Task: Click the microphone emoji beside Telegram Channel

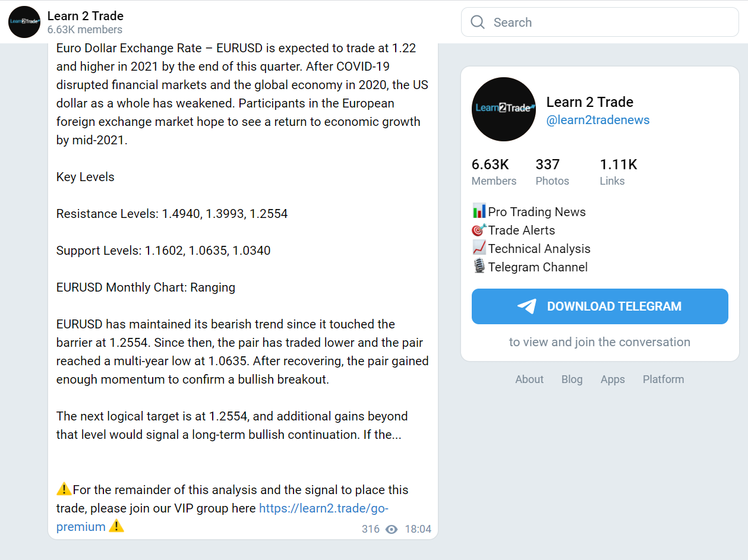Action: click(x=479, y=267)
